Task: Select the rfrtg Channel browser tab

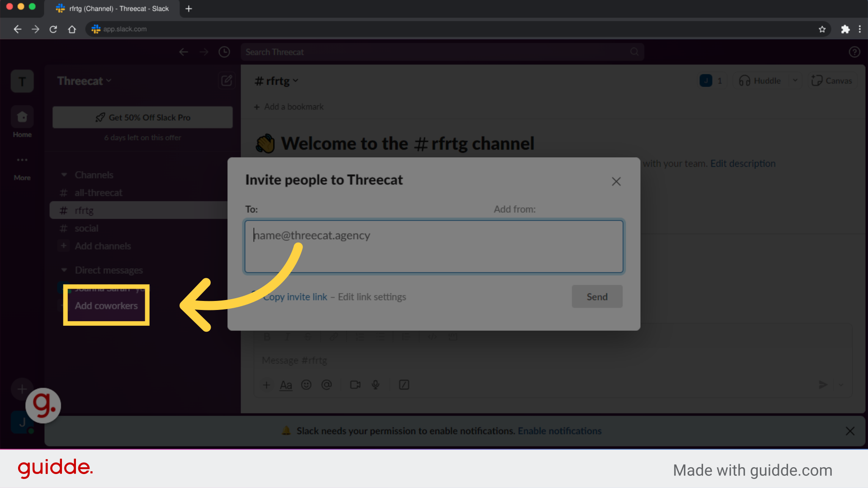Action: [113, 9]
